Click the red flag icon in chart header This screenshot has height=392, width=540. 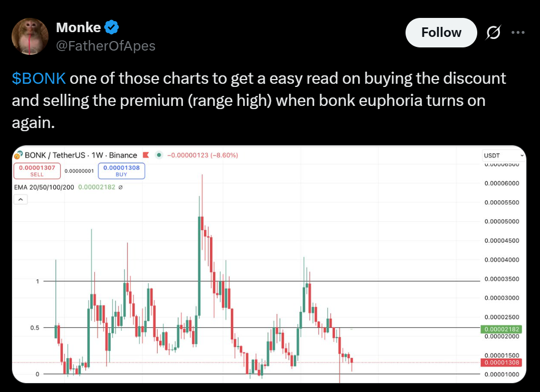[x=146, y=155]
